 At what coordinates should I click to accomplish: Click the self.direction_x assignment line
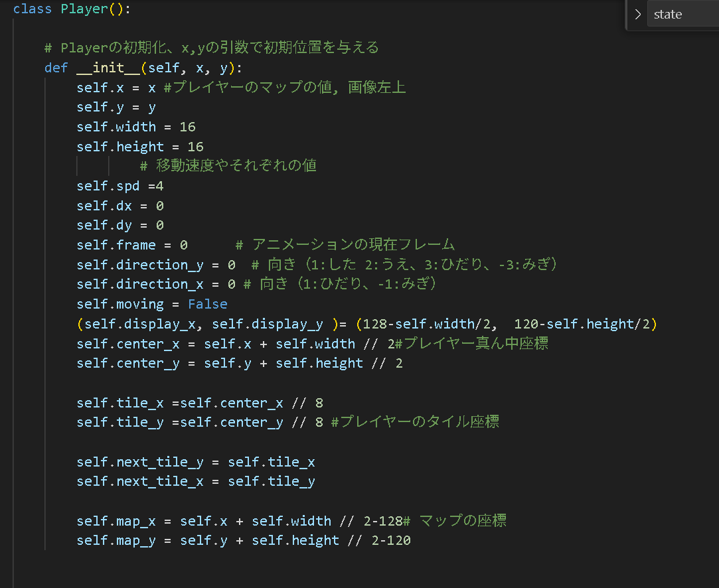point(256,284)
